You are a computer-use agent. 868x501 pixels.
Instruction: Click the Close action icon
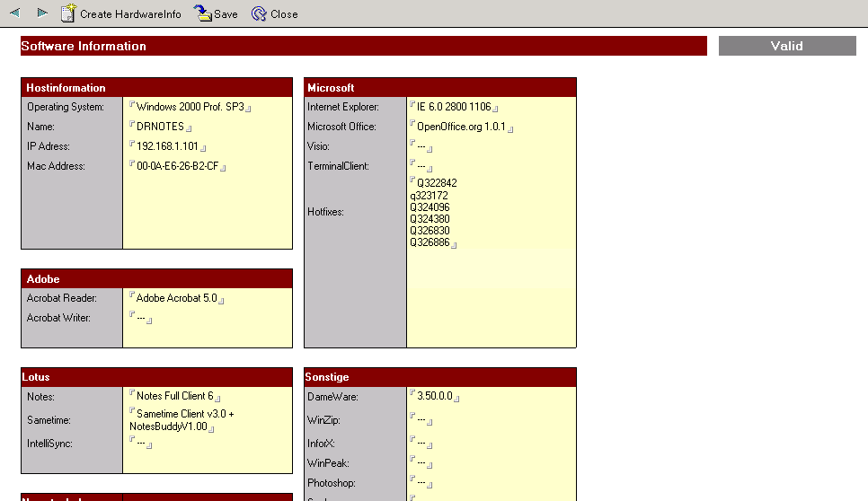[x=259, y=13]
